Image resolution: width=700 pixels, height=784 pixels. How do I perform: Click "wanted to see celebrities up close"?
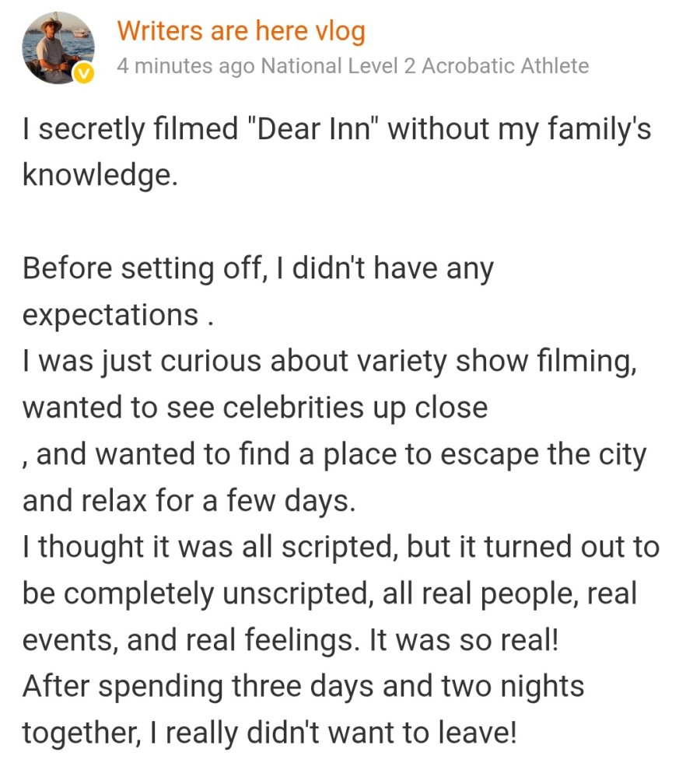click(254, 408)
